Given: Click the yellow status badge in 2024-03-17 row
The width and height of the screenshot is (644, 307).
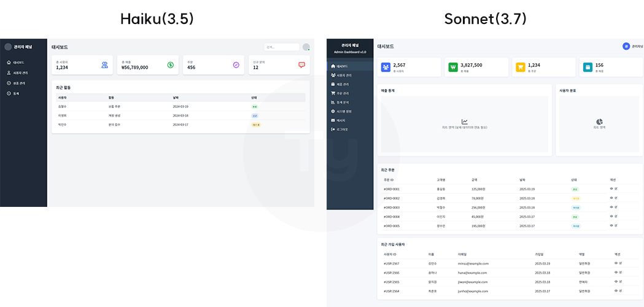Looking at the screenshot, I should 256,125.
